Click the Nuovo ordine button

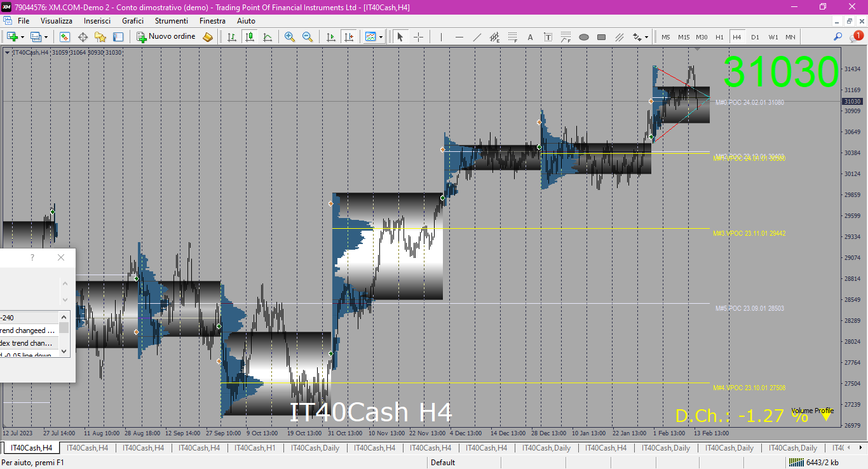(x=166, y=37)
